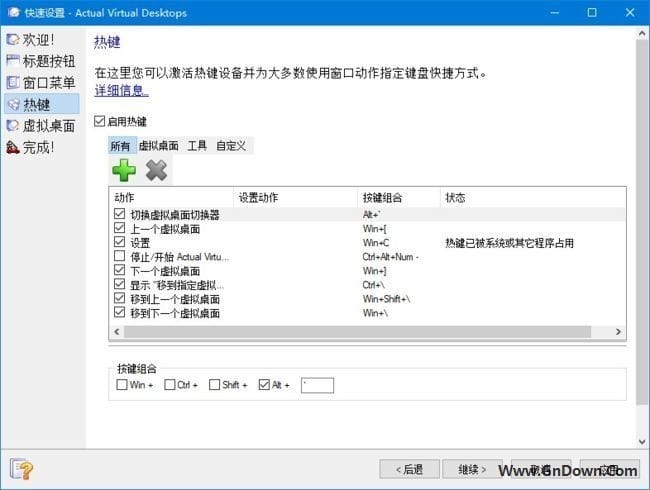
Task: Select the 热键 sidebar item
Action: (41, 104)
